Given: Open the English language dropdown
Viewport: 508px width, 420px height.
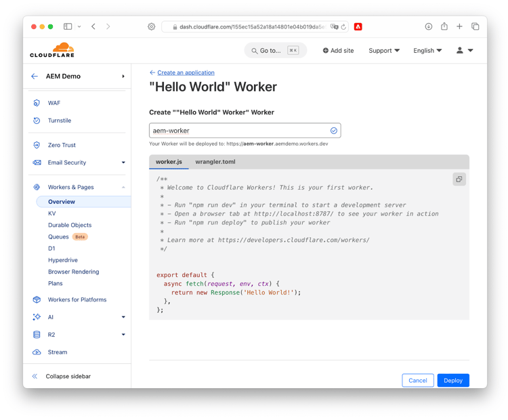Looking at the screenshot, I should pyautogui.click(x=427, y=51).
